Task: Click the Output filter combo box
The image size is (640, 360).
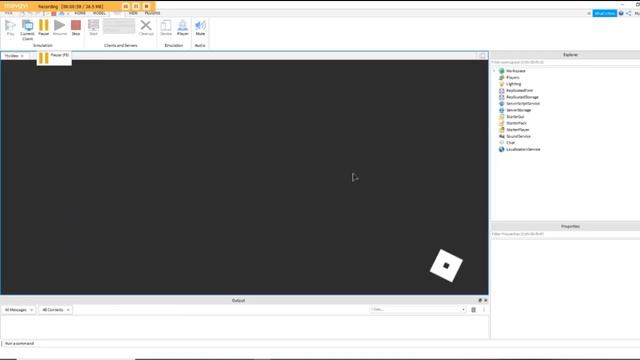Action: click(x=418, y=310)
